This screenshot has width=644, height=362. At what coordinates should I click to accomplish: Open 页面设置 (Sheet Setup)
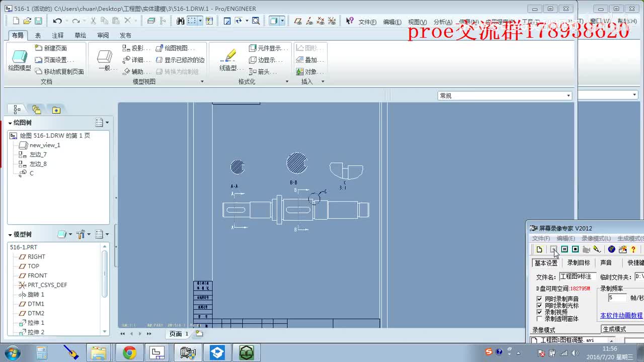pyautogui.click(x=54, y=60)
